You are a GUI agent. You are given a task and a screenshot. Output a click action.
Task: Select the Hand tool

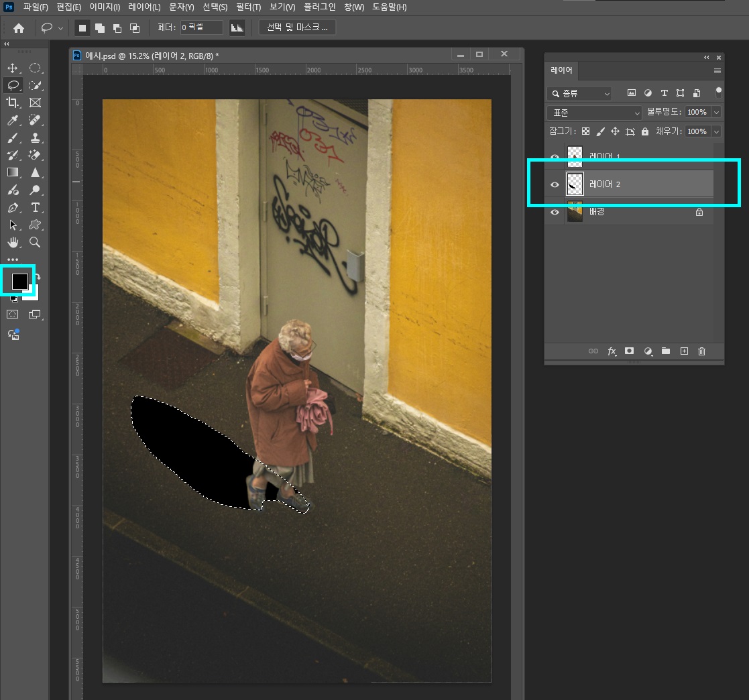13,243
